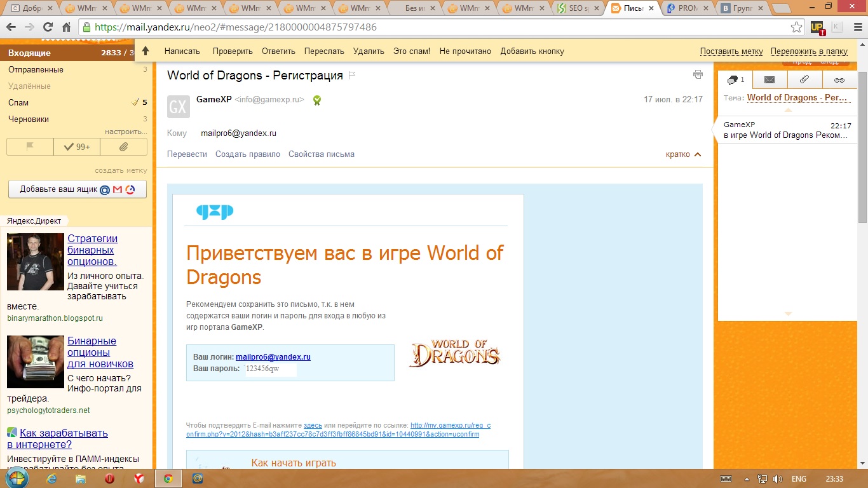Compose a new email with Написать
This screenshot has height=488, width=868.
182,51
